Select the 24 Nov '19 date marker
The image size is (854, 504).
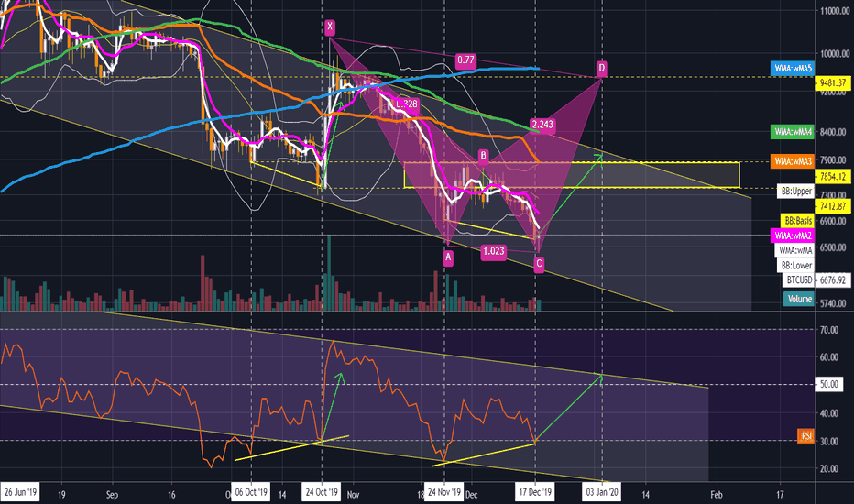pos(444,492)
